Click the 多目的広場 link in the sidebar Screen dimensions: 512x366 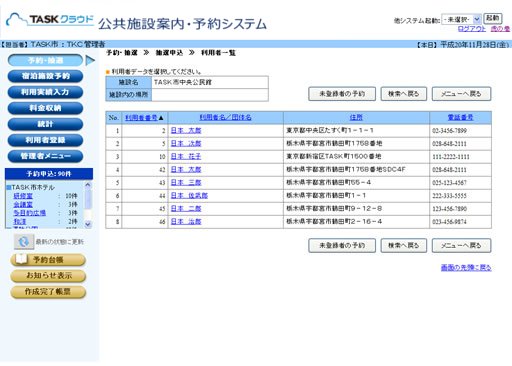click(30, 213)
